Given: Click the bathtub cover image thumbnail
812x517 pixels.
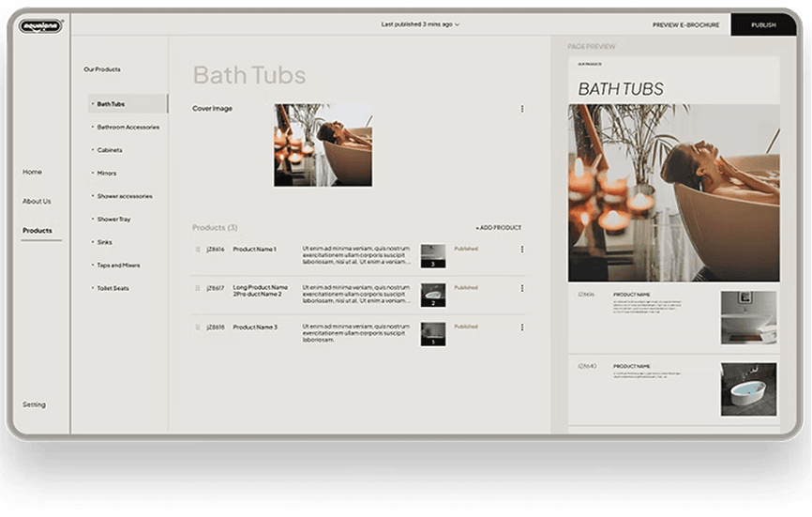Looking at the screenshot, I should (x=323, y=144).
